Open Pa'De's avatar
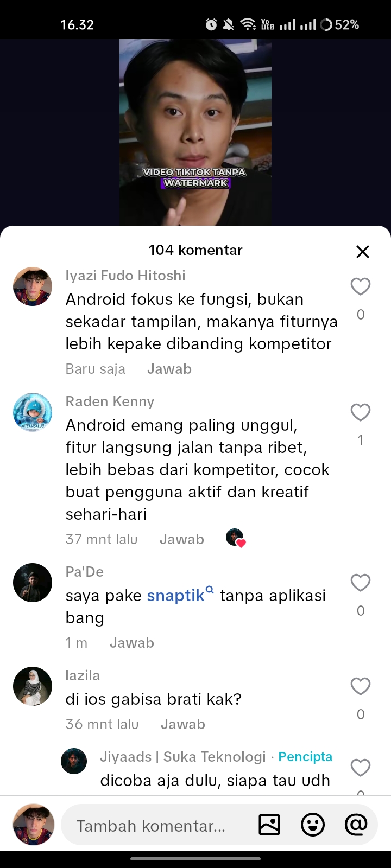 click(x=33, y=583)
